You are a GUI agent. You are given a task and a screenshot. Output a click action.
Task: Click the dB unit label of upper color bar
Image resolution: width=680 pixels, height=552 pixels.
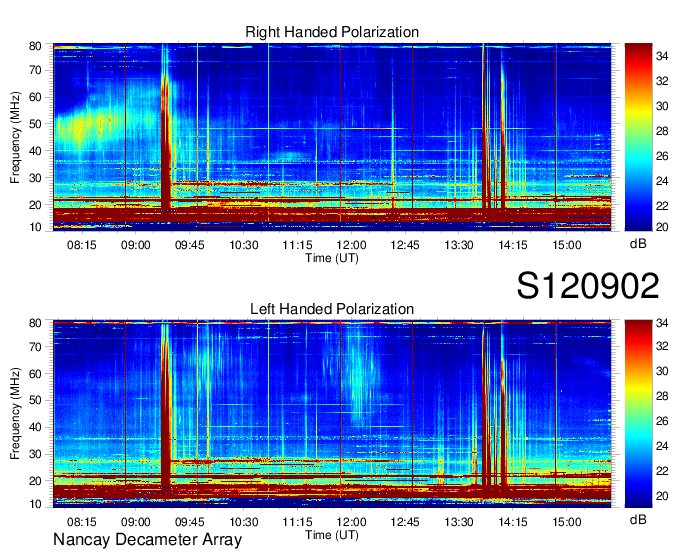tap(638, 244)
